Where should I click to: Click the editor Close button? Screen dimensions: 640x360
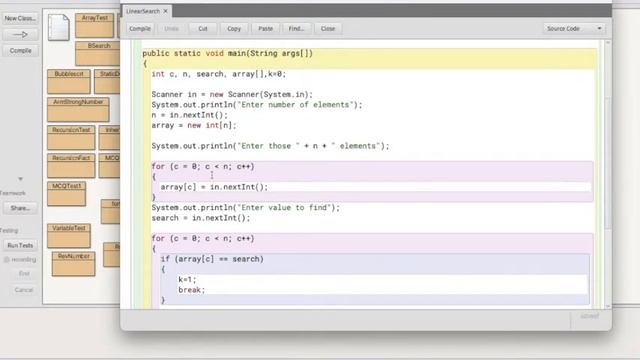pos(328,29)
